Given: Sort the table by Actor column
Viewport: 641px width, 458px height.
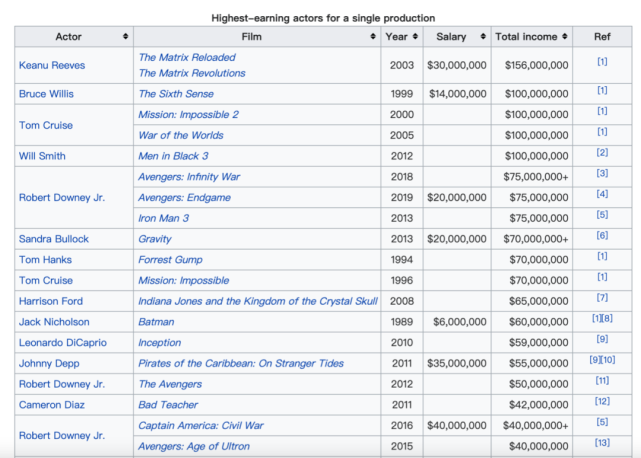Looking at the screenshot, I should coord(125,37).
